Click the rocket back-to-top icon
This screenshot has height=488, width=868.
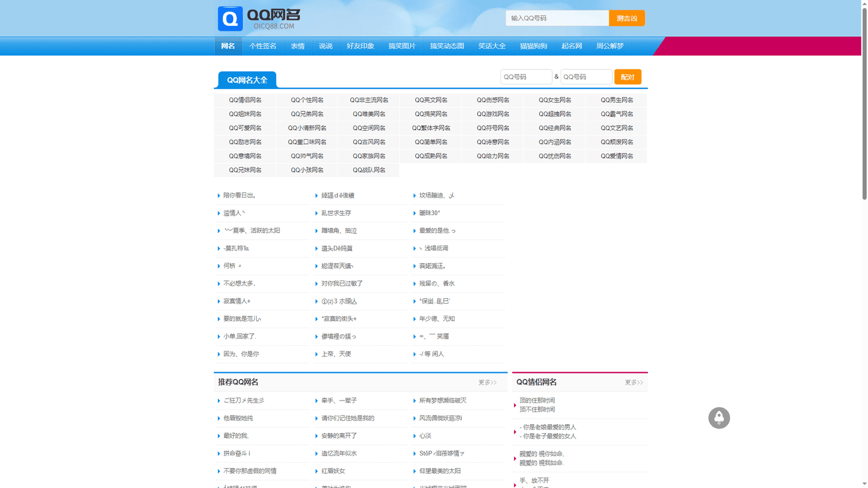(x=719, y=418)
